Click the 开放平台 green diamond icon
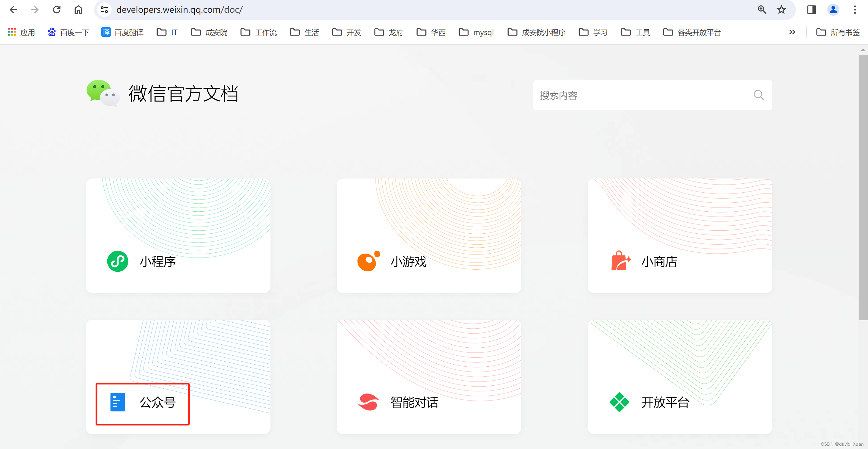 (x=620, y=402)
